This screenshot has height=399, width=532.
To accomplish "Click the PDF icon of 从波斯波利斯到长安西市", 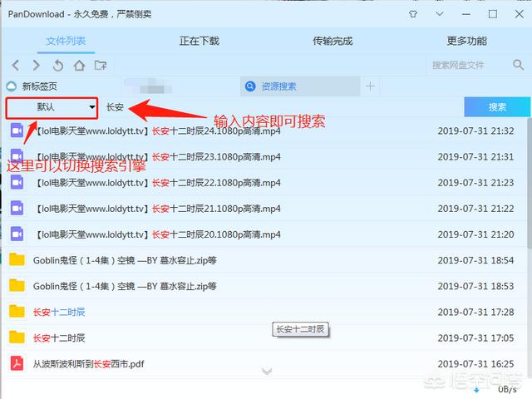I will coord(17,363).
